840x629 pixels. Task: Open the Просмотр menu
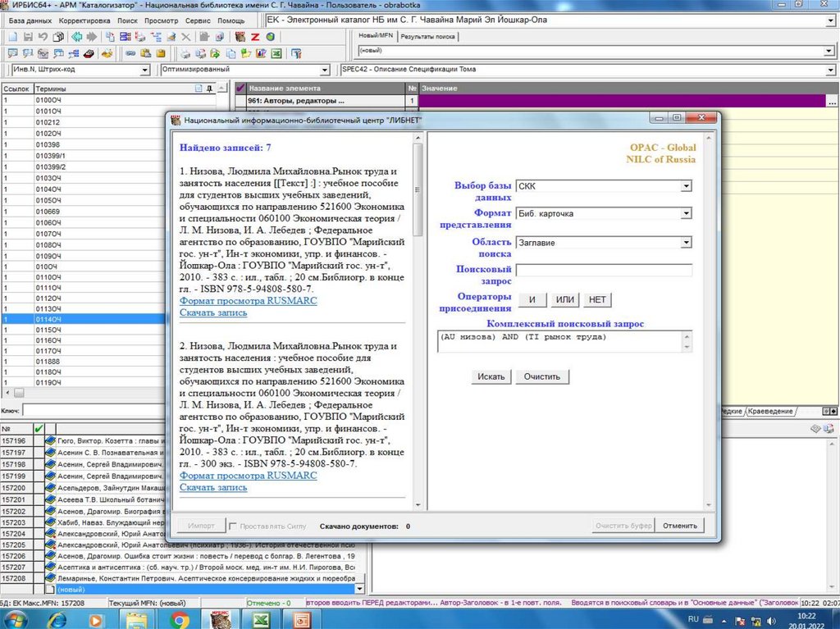pyautogui.click(x=162, y=21)
